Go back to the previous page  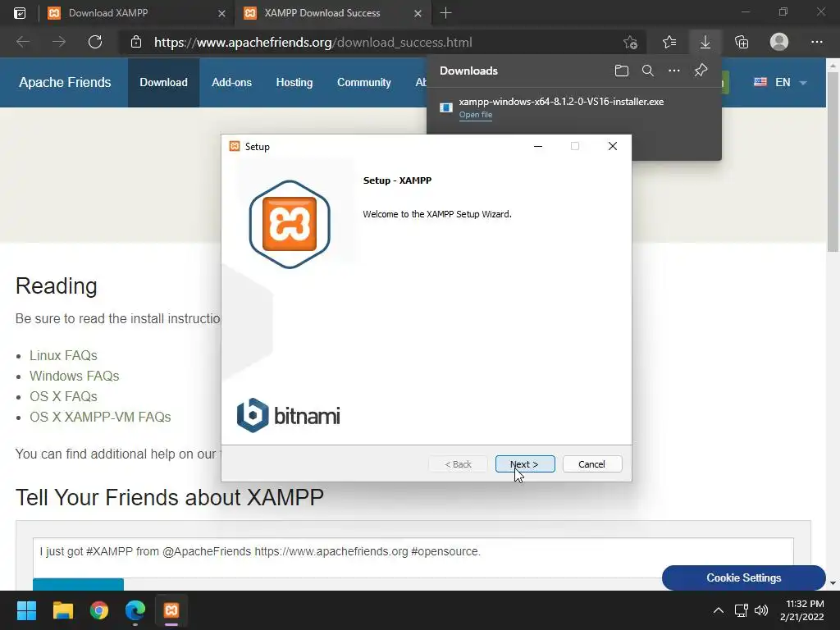click(x=22, y=42)
